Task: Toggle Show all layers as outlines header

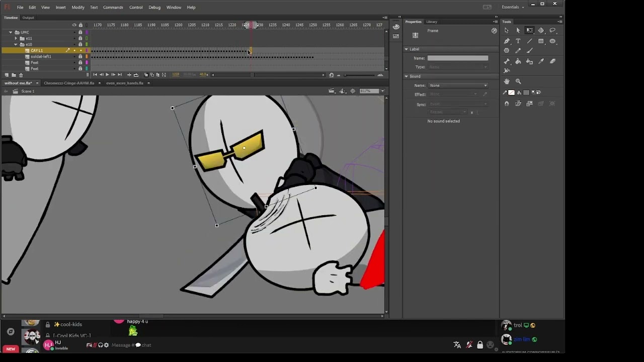Action: (87, 25)
